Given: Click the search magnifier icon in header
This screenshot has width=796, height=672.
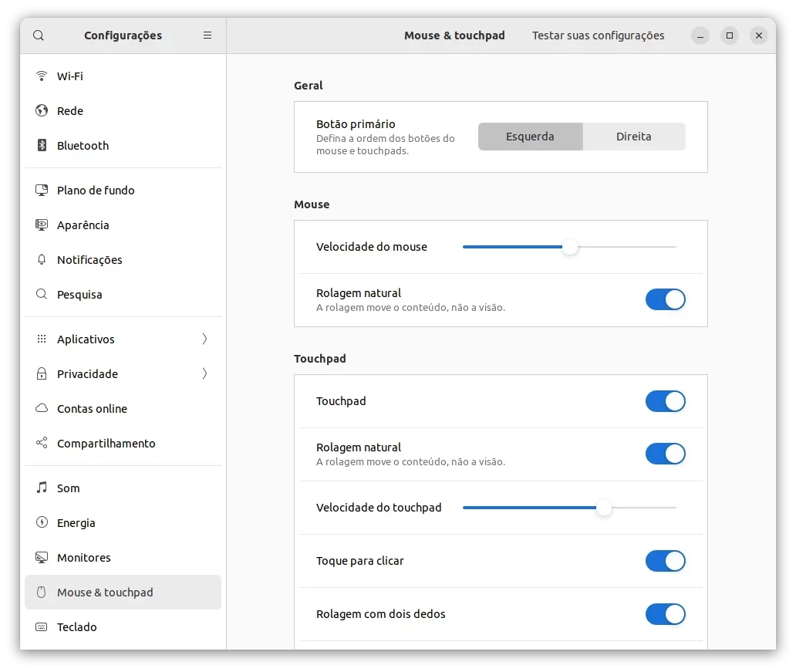Looking at the screenshot, I should tap(39, 35).
